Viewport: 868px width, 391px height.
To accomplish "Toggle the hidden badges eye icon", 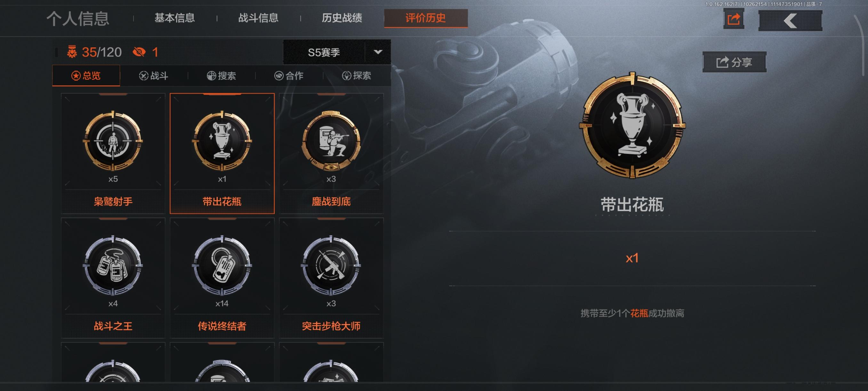I will click(x=139, y=52).
